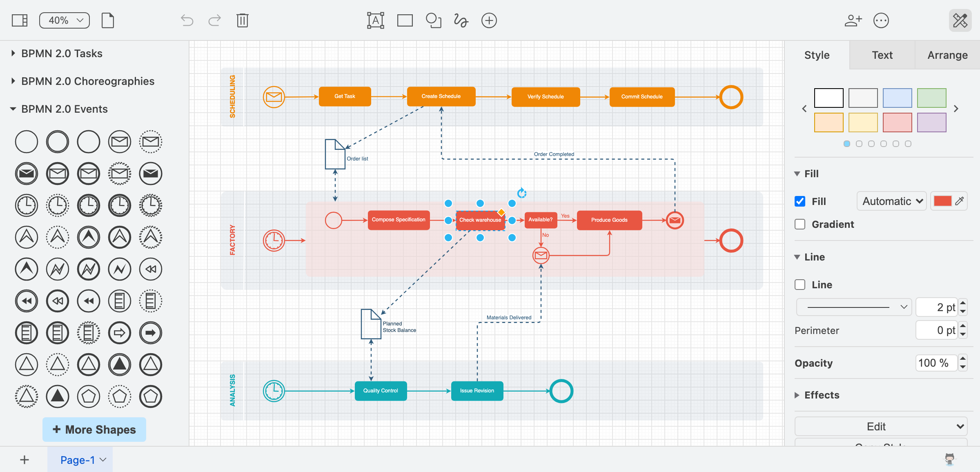Open the Shapes tool
The height and width of the screenshot is (472, 980).
coord(433,20)
